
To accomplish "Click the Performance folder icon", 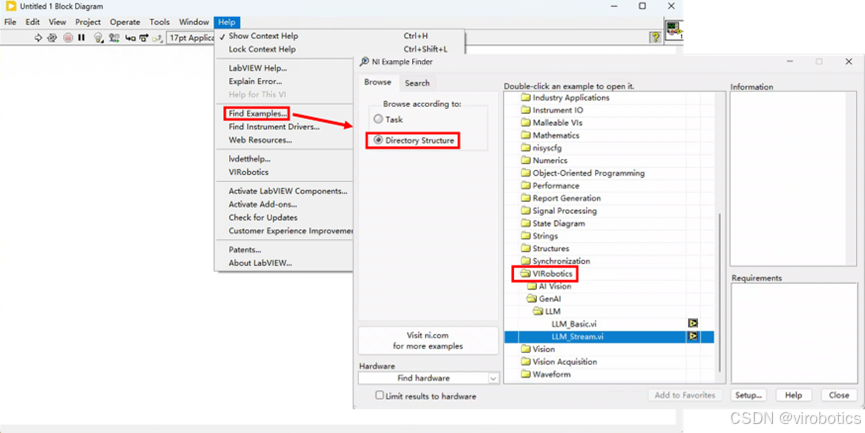I will [526, 185].
